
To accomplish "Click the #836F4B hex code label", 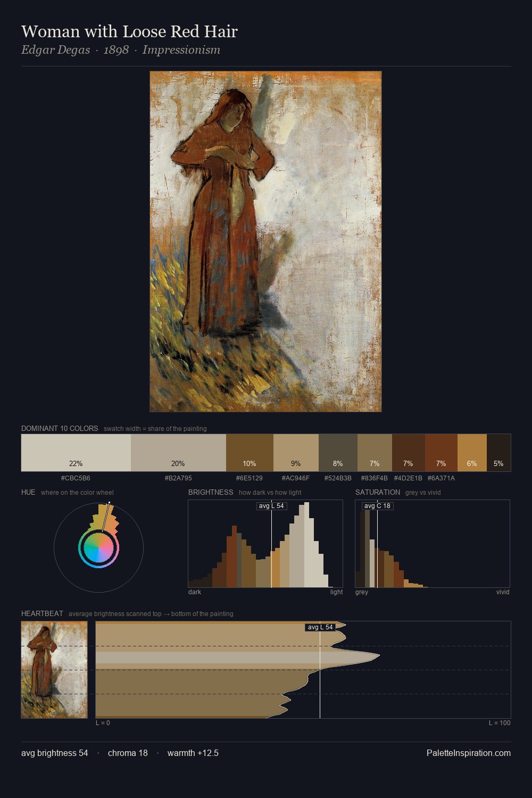I will (375, 478).
